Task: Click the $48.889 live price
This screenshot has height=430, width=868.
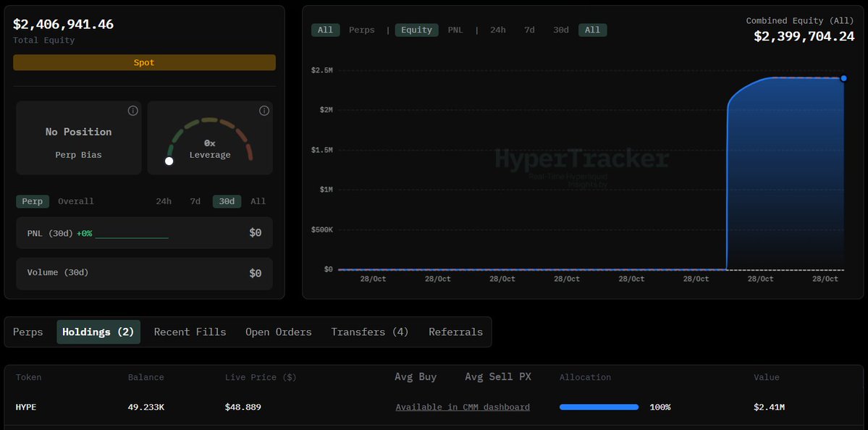Action: coord(243,408)
